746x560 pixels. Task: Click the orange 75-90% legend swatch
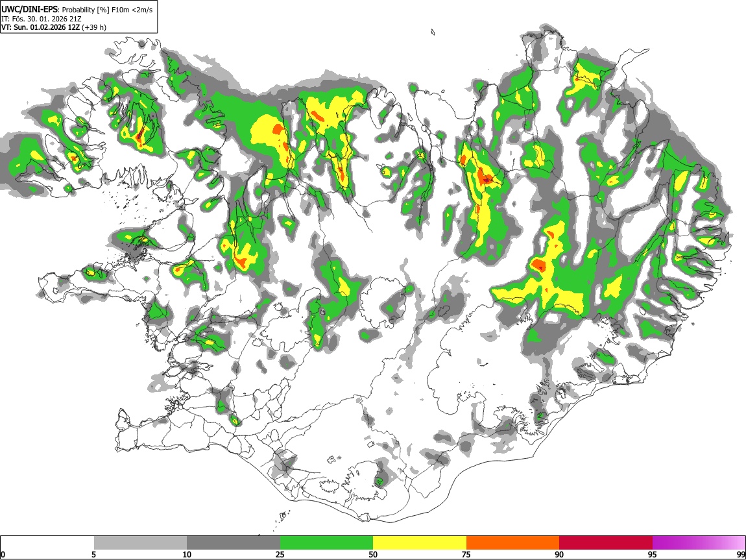tap(512, 543)
